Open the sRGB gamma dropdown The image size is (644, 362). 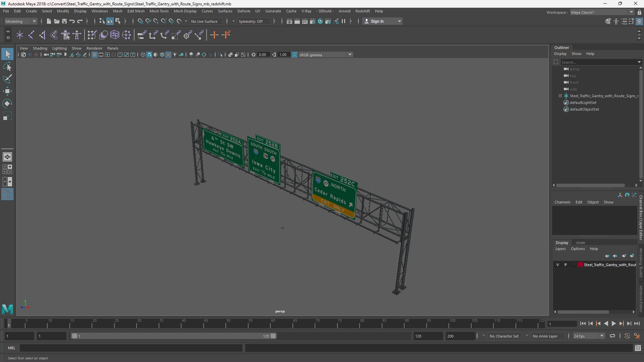tap(325, 55)
